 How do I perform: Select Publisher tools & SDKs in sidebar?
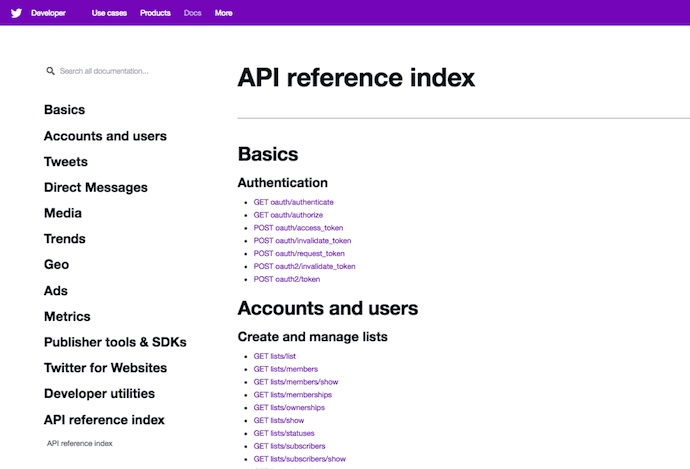(114, 342)
